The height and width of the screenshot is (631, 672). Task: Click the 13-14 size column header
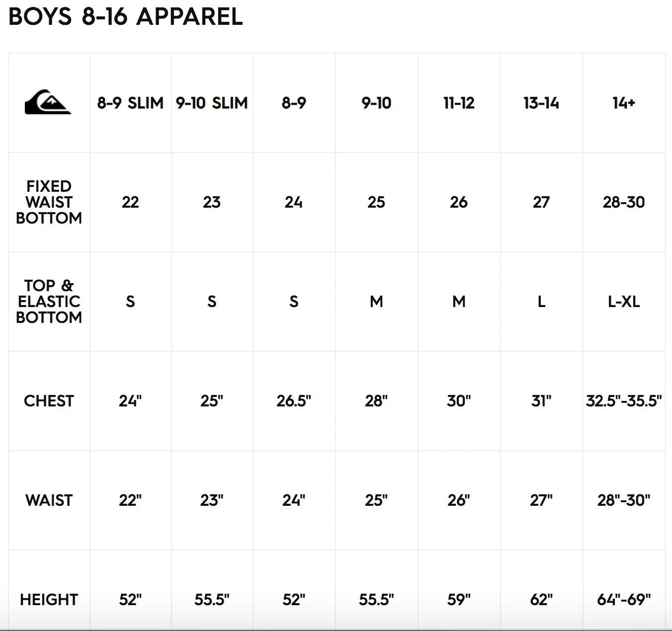[541, 103]
